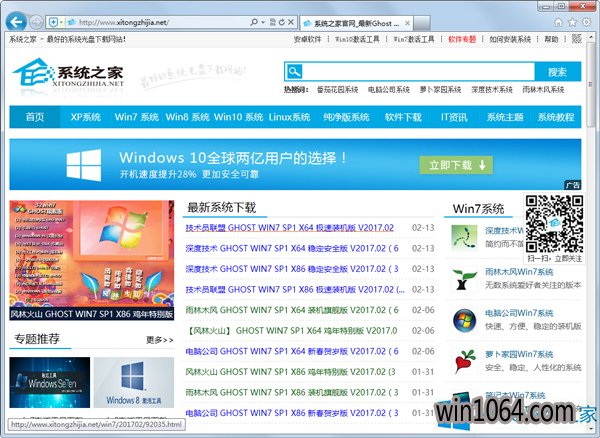Stop loading with the X icon in address bar

[291, 22]
